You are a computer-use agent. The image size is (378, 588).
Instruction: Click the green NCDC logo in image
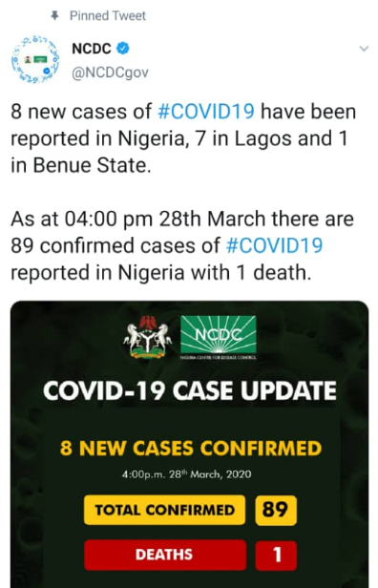[219, 337]
